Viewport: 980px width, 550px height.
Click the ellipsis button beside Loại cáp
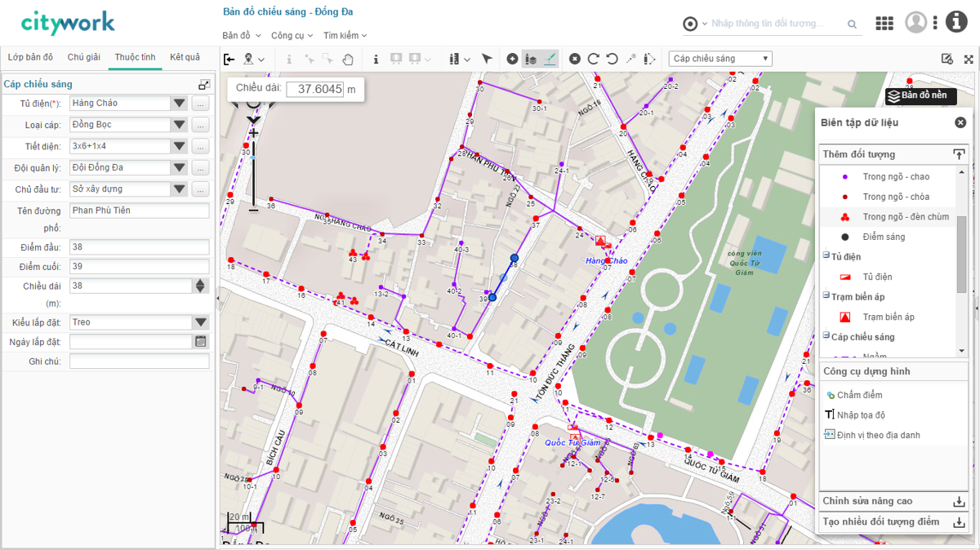pos(201,125)
